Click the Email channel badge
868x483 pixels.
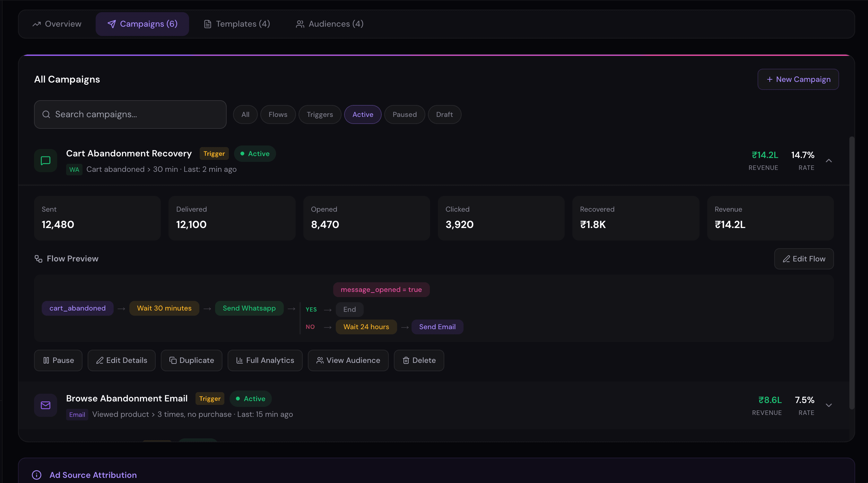tap(77, 415)
